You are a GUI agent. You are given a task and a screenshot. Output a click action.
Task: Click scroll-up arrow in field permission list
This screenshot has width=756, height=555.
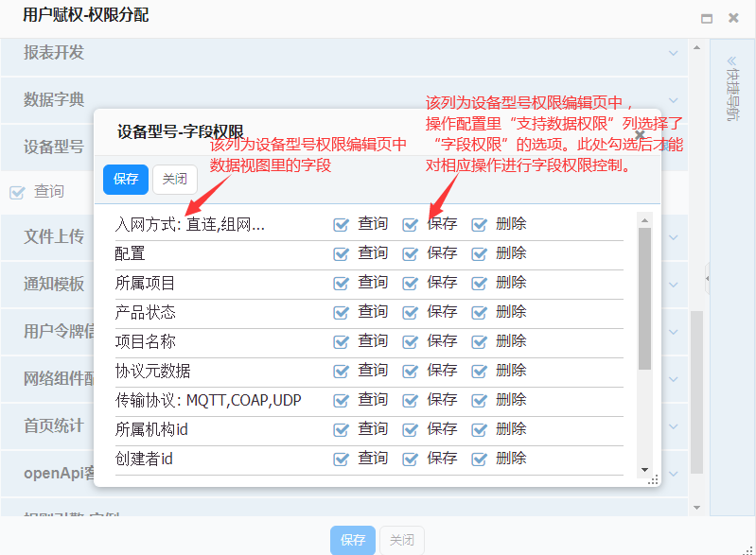(645, 219)
